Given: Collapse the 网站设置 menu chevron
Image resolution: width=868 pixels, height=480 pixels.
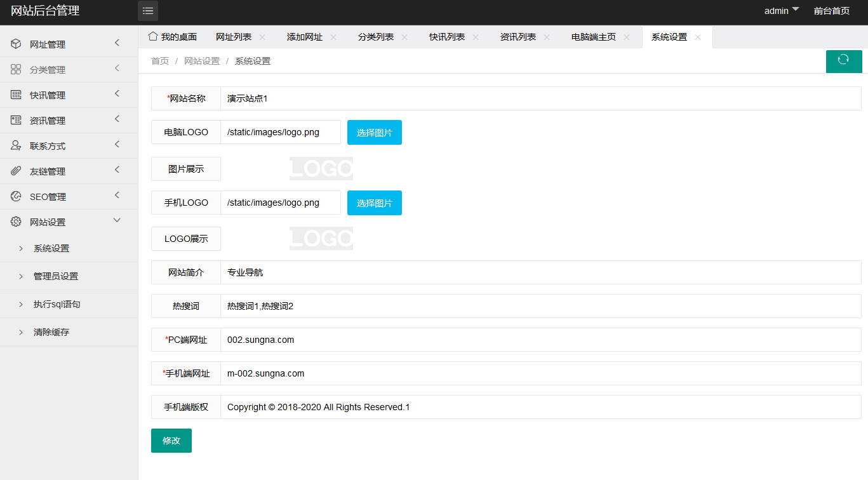Looking at the screenshot, I should (117, 220).
